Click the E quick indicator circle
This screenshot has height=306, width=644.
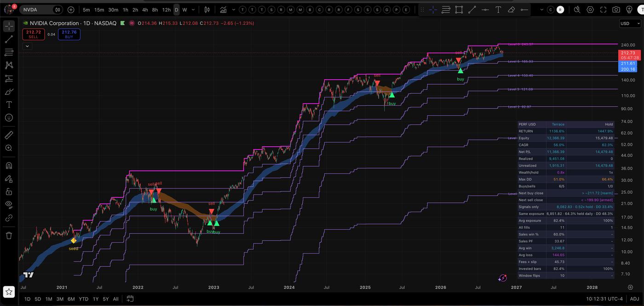pos(407,10)
